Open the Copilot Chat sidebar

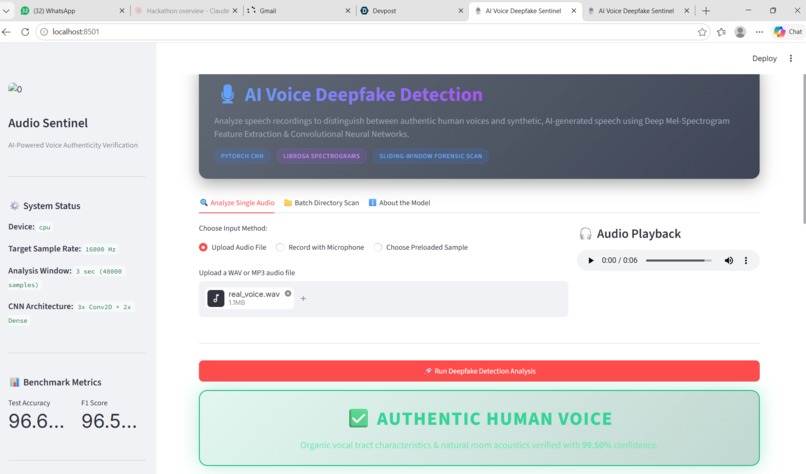pos(787,32)
